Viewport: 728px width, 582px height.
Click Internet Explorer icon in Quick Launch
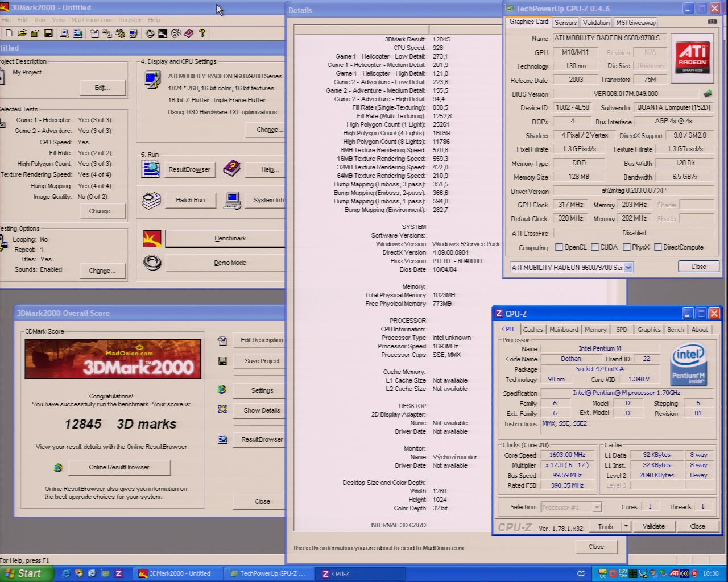(x=66, y=573)
